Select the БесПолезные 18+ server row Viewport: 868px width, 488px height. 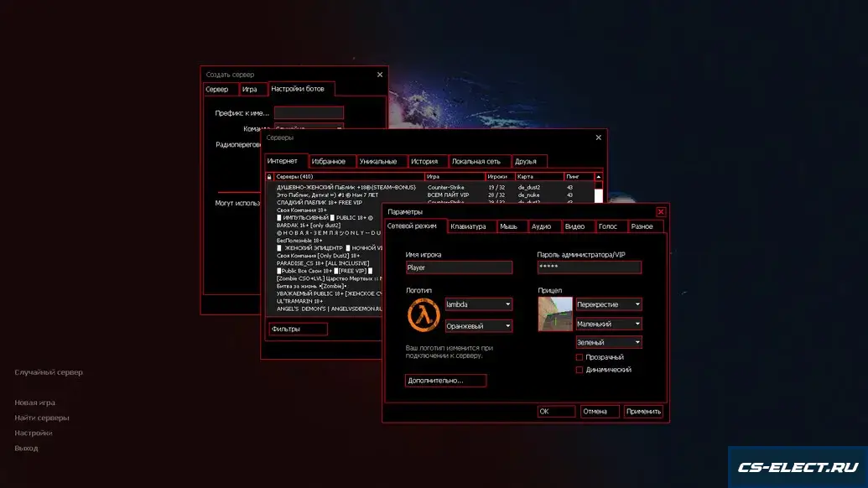(x=324, y=241)
